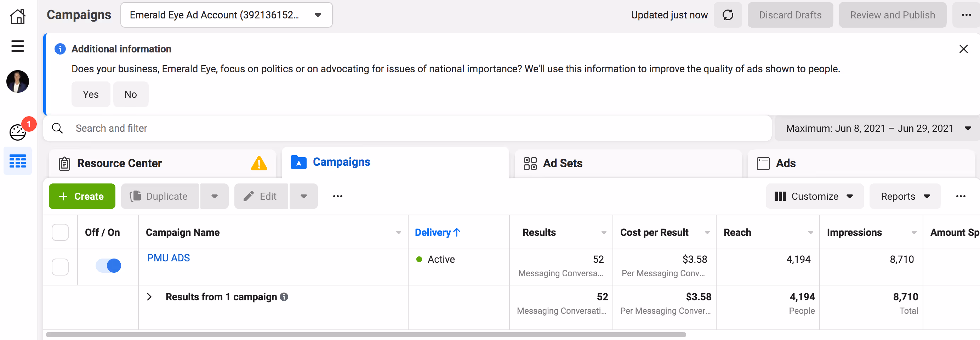Click the profile picture avatar in sidebar

pos(17,81)
